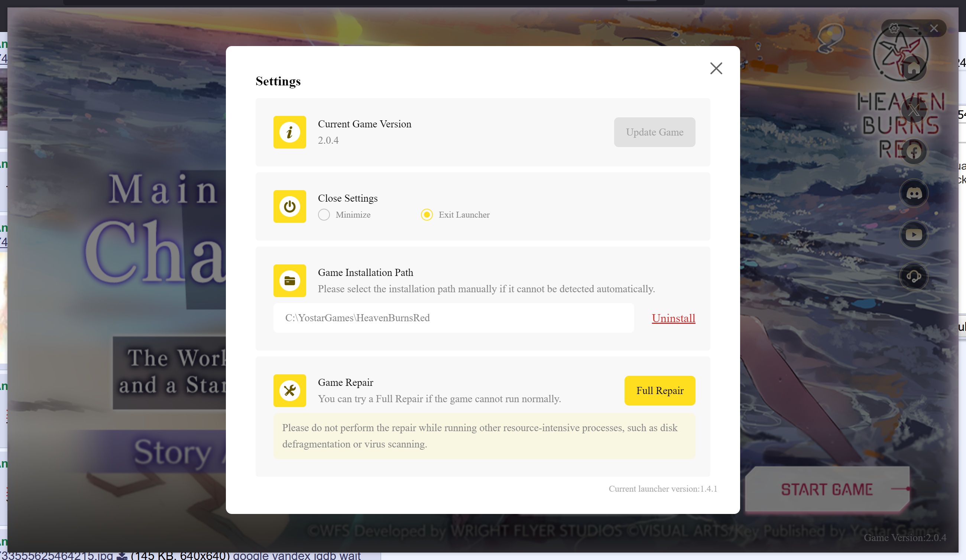Click the Game Repair wrench icon
The image size is (966, 560).
pyautogui.click(x=289, y=390)
